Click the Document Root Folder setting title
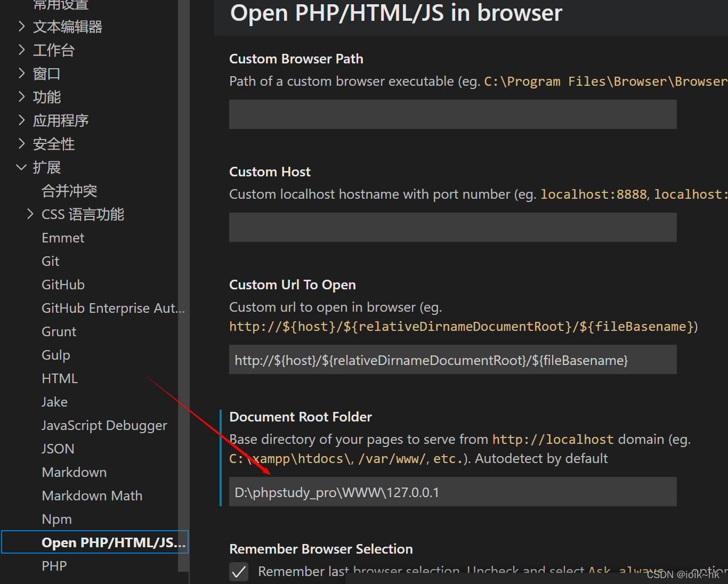Screen dimensions: 728x584 point(301,417)
